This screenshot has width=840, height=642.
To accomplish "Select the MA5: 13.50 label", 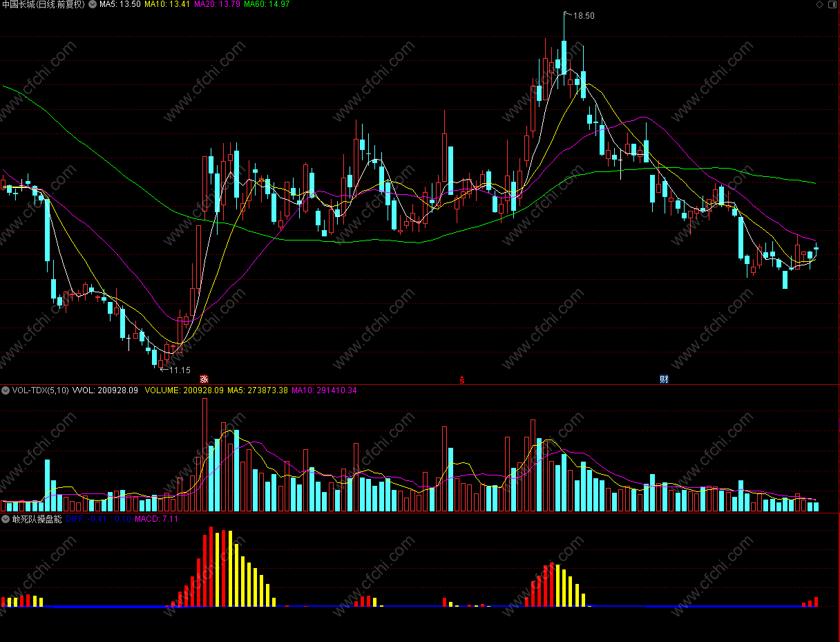I will [120, 4].
